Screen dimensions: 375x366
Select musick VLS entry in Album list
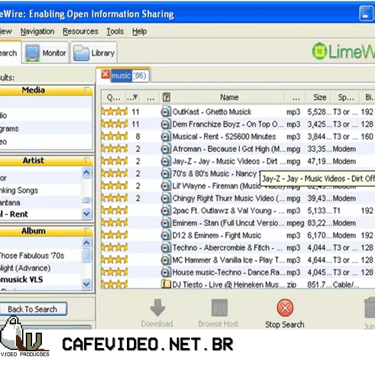click(21, 279)
